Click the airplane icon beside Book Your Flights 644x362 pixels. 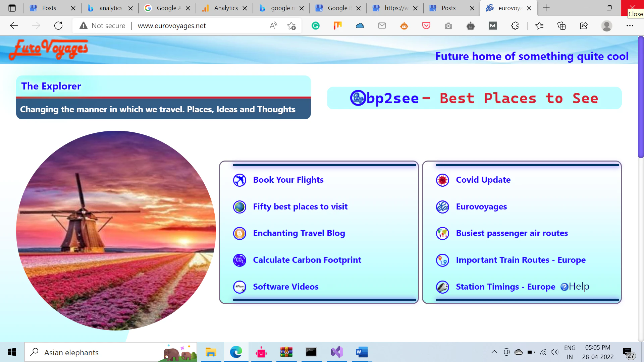[x=239, y=180]
